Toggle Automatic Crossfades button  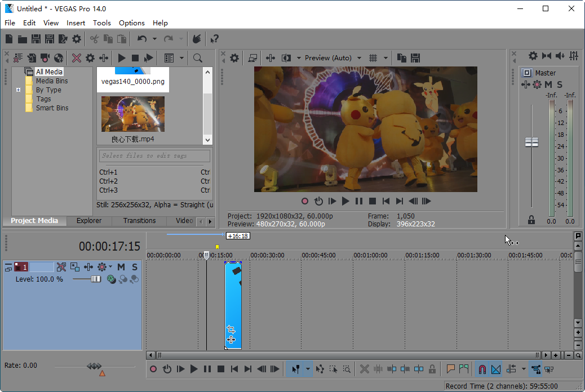[x=496, y=369]
